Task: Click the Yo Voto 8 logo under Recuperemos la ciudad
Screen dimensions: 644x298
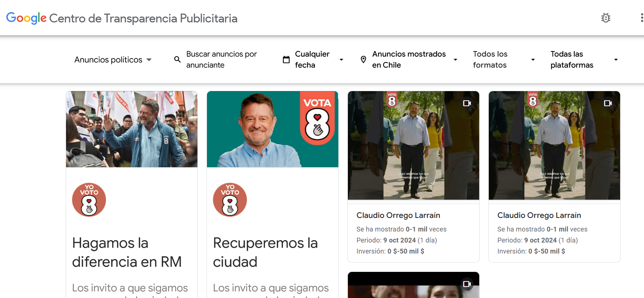Action: (x=230, y=200)
